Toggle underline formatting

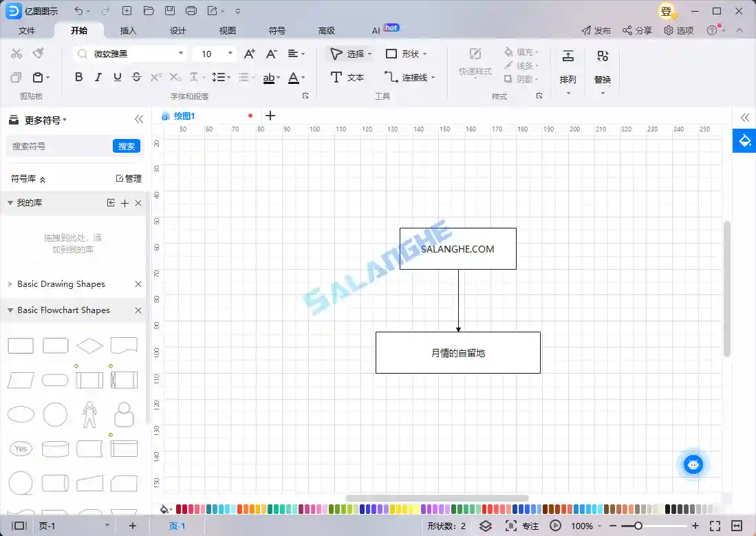pos(116,77)
